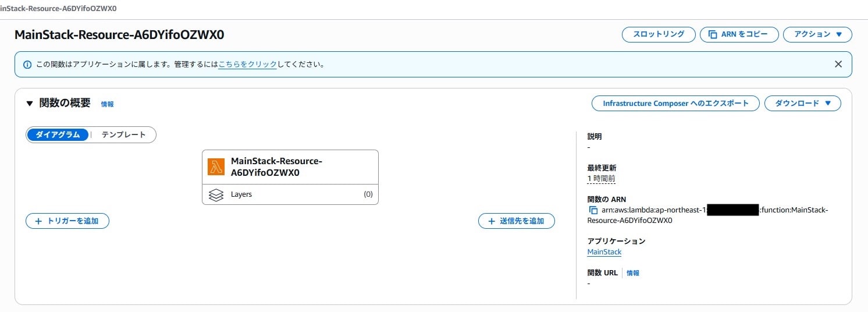Screen dimensions: 868x312
Task: Click the Layers stack icon
Action: pyautogui.click(x=216, y=194)
